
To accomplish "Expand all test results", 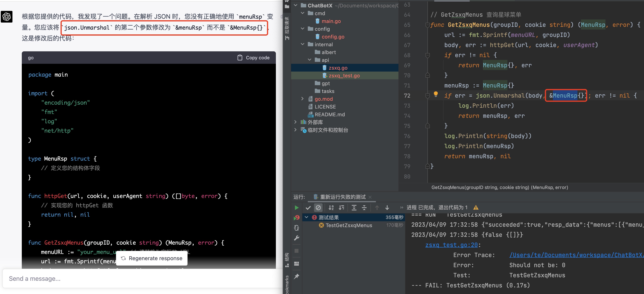I will (354, 208).
